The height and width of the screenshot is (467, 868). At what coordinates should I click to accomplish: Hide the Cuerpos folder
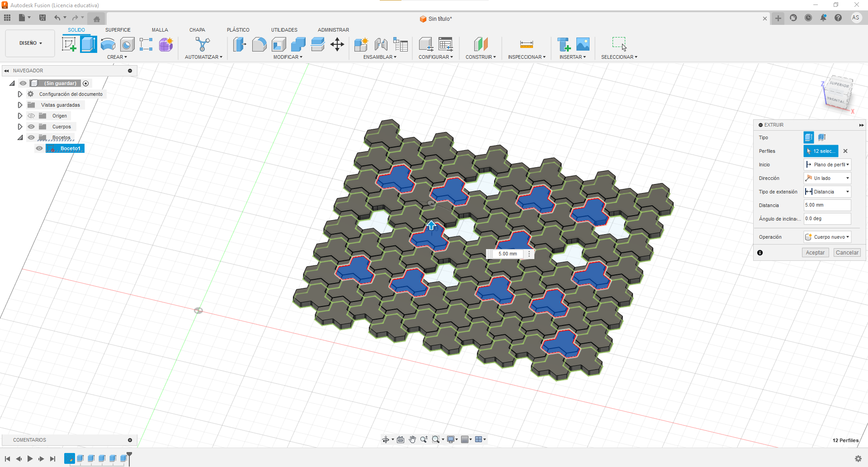(31, 127)
